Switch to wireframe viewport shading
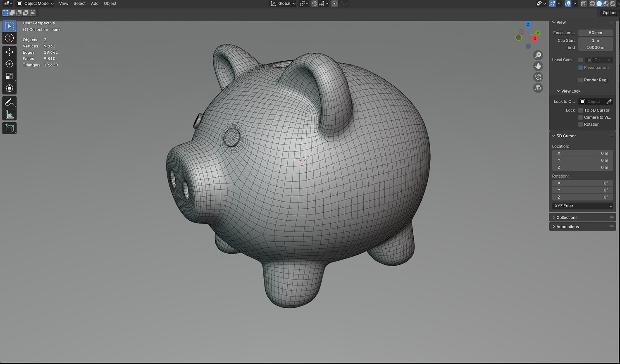This screenshot has width=620, height=364. pyautogui.click(x=592, y=4)
